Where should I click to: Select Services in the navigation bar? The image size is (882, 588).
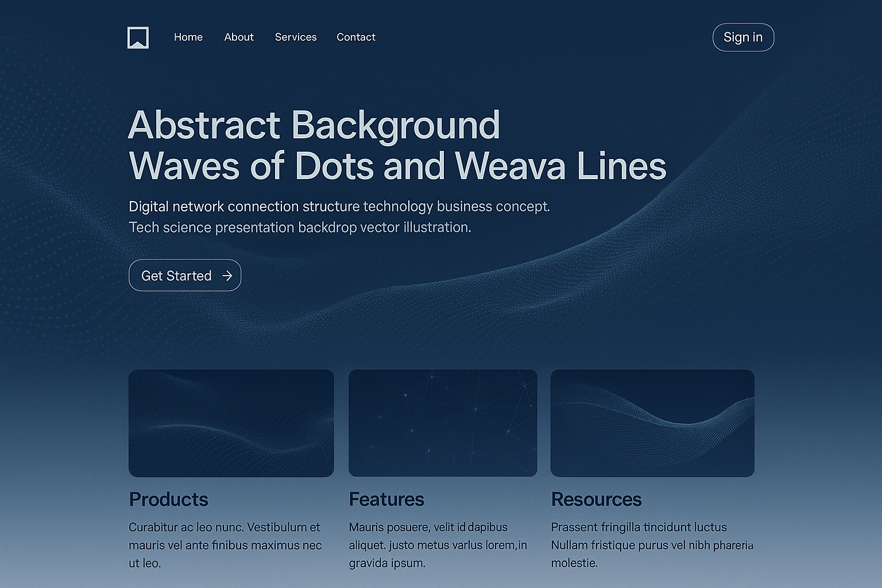pyautogui.click(x=296, y=37)
